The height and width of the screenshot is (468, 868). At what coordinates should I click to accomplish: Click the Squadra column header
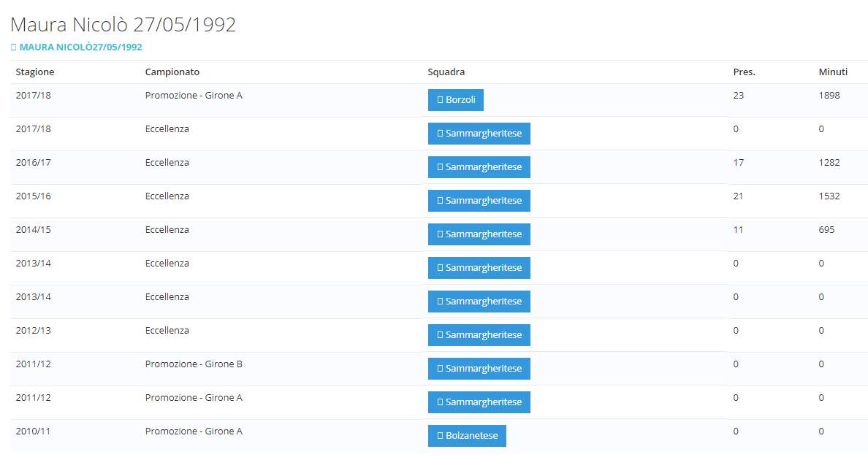coord(446,72)
